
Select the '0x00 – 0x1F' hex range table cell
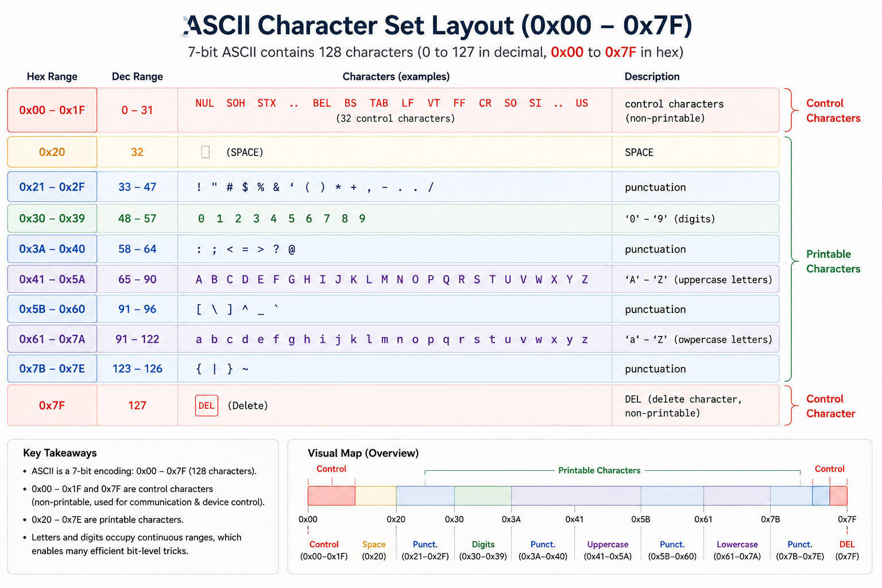pyautogui.click(x=52, y=110)
